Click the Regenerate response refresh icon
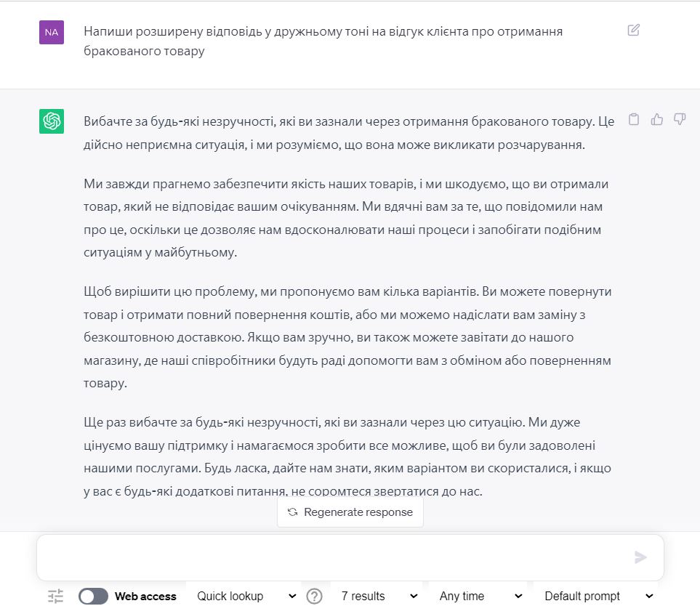The image size is (700, 614). coord(292,512)
